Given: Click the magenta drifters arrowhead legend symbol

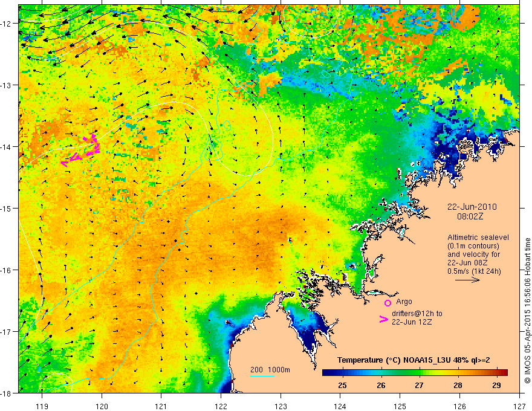Looking at the screenshot, I should coord(383,319).
